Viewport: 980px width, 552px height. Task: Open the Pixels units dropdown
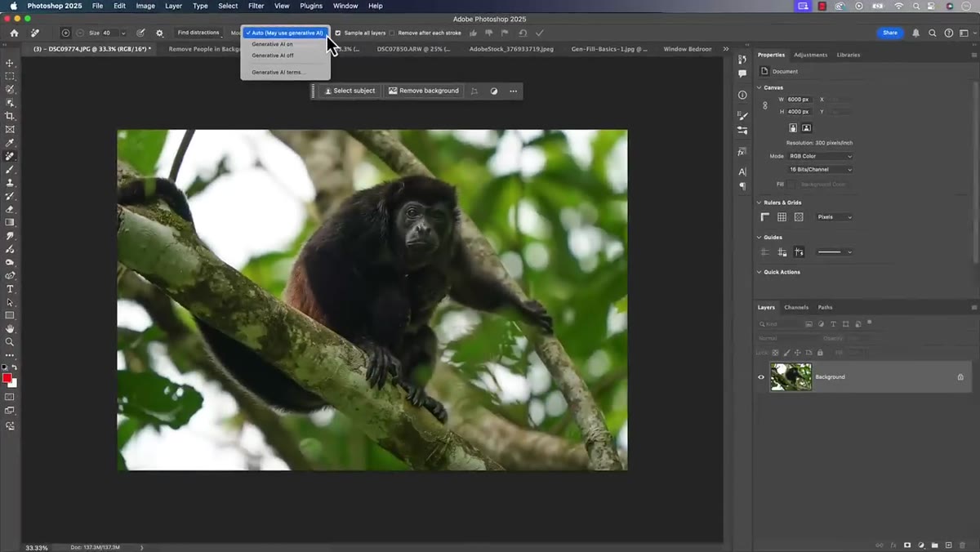tap(835, 217)
